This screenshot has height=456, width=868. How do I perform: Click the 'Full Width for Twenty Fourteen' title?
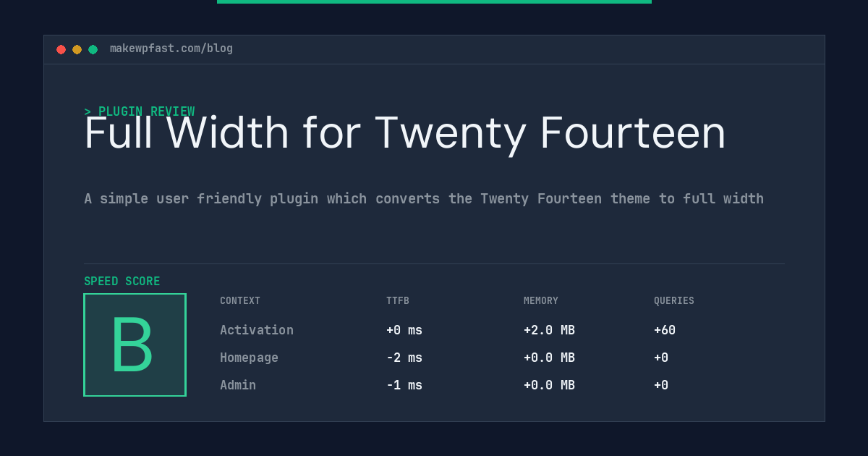tap(405, 133)
